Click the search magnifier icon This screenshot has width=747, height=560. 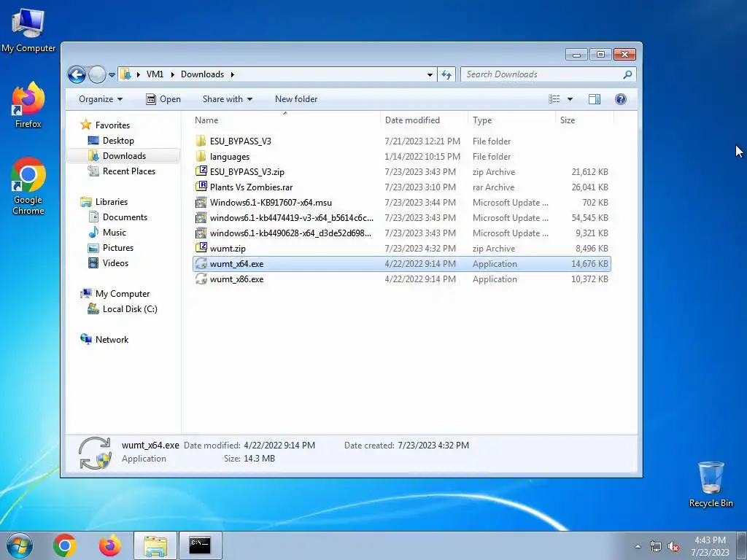pos(627,74)
